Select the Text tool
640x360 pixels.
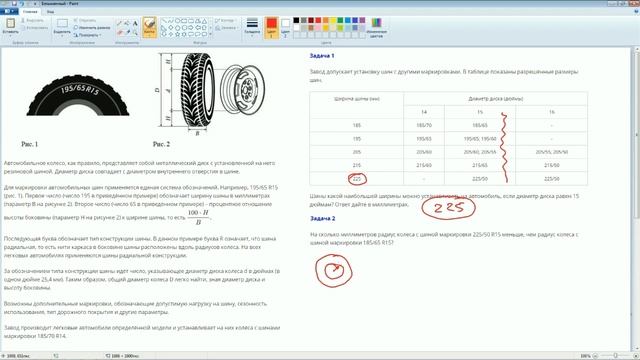tap(135, 23)
